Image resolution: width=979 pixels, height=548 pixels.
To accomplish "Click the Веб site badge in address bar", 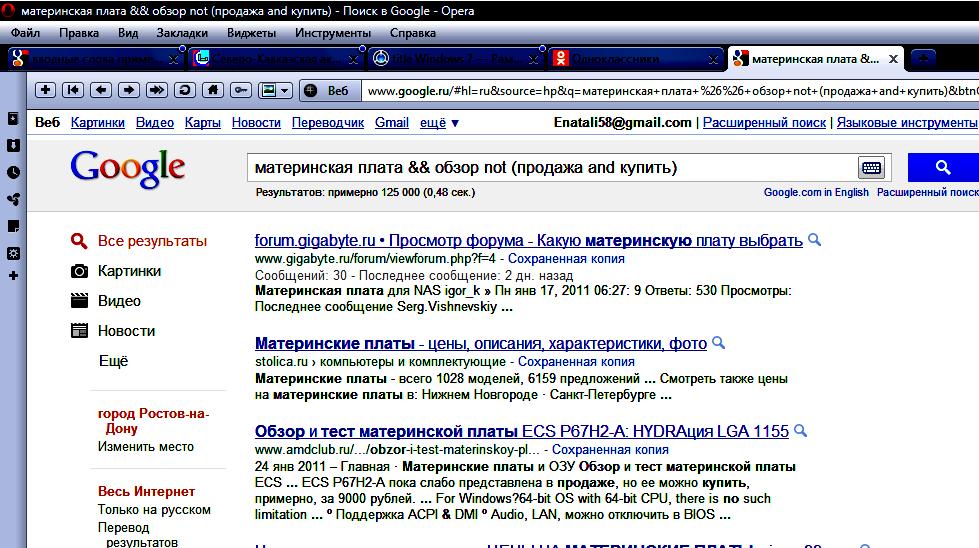I will pos(328,91).
